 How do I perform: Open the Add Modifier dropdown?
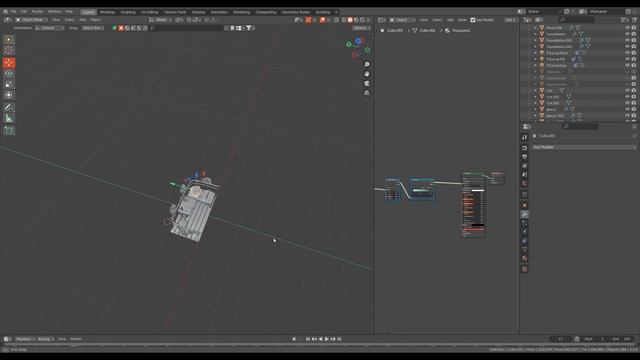pyautogui.click(x=584, y=147)
